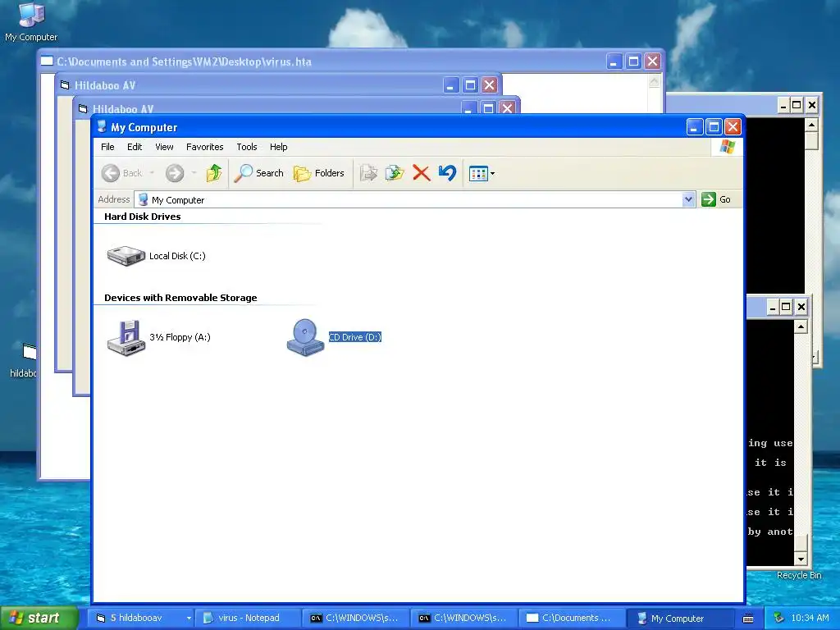Click the My Computer title bar icon
Viewport: 840px width, 630px height.
point(102,127)
